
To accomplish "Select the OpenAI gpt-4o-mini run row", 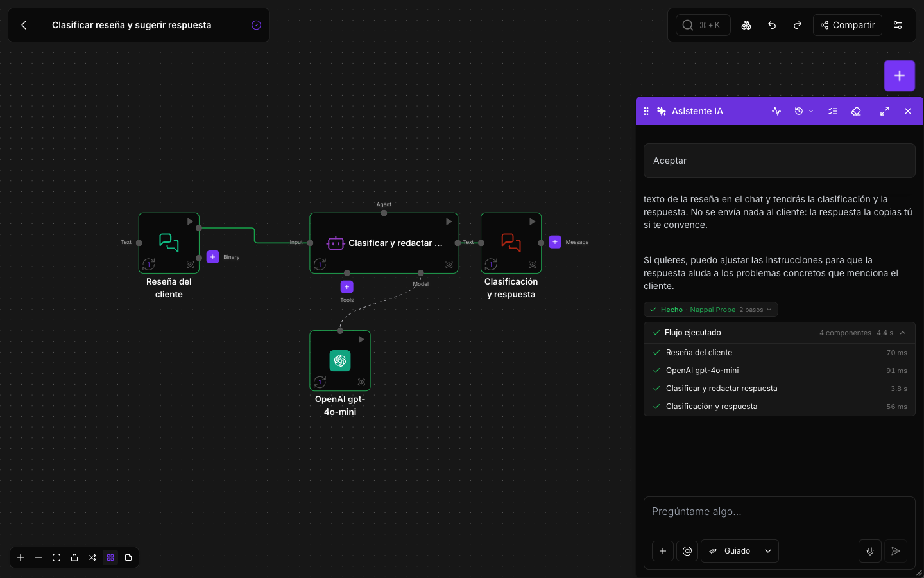I will pyautogui.click(x=780, y=371).
